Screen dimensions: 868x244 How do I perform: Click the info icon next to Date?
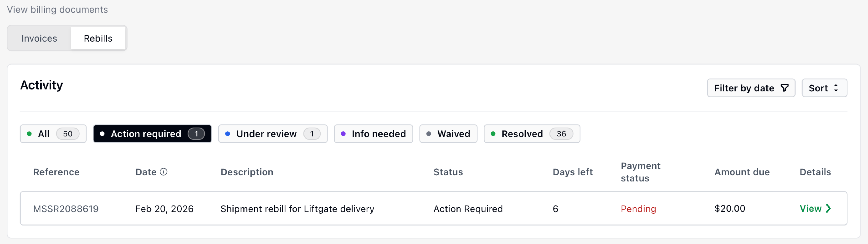[x=163, y=172]
